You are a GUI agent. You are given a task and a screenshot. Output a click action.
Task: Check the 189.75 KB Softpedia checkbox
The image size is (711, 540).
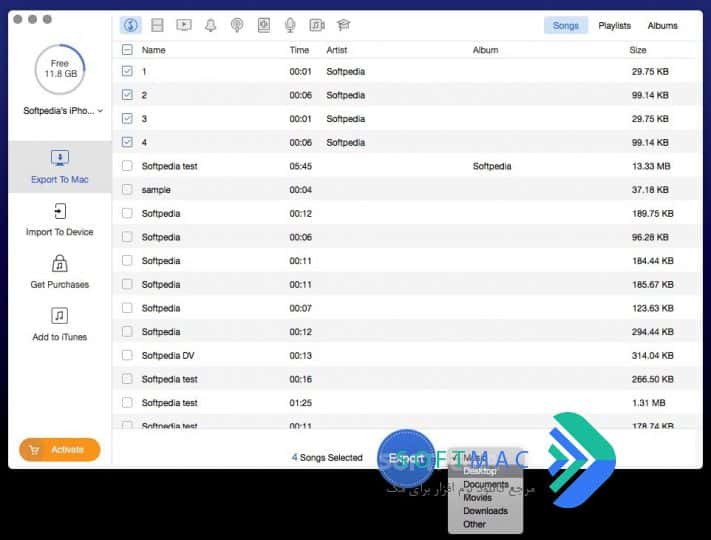[x=127, y=213]
